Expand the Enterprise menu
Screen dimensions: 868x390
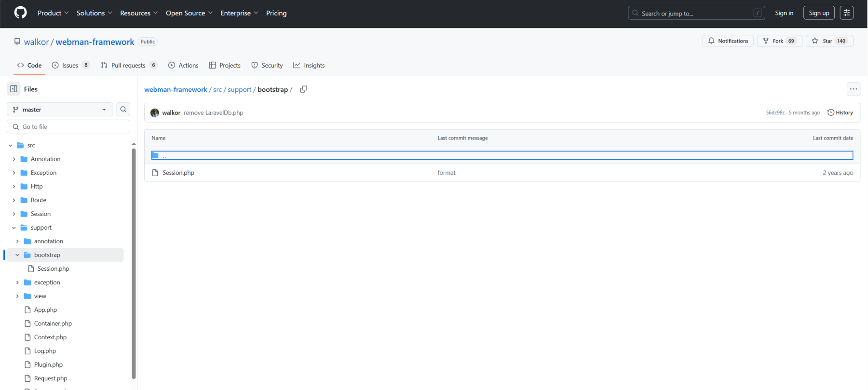[x=239, y=13]
